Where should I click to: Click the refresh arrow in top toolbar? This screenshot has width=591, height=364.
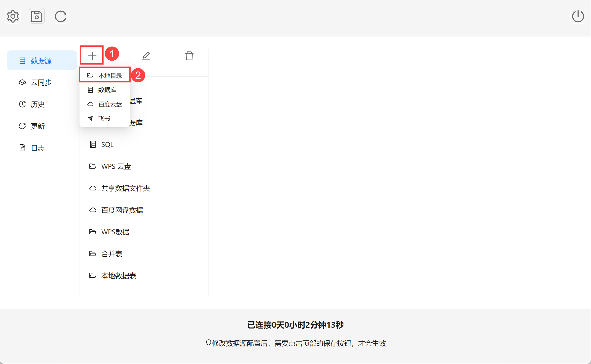click(61, 16)
